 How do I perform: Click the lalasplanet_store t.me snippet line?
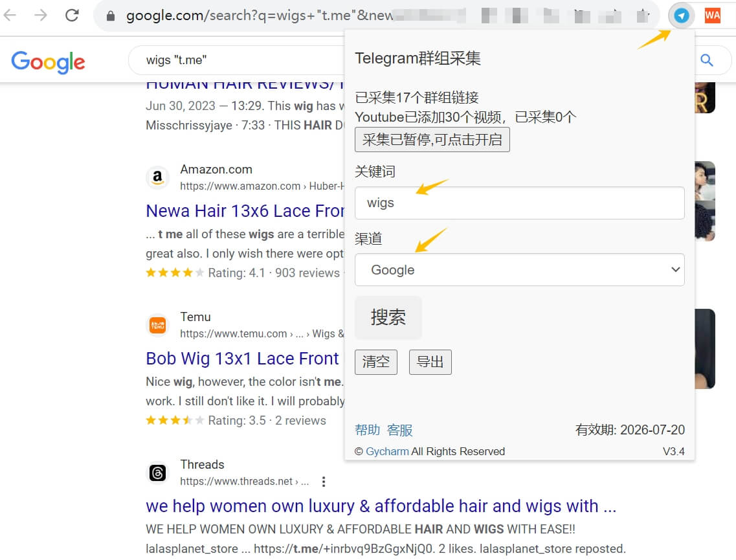point(386,549)
